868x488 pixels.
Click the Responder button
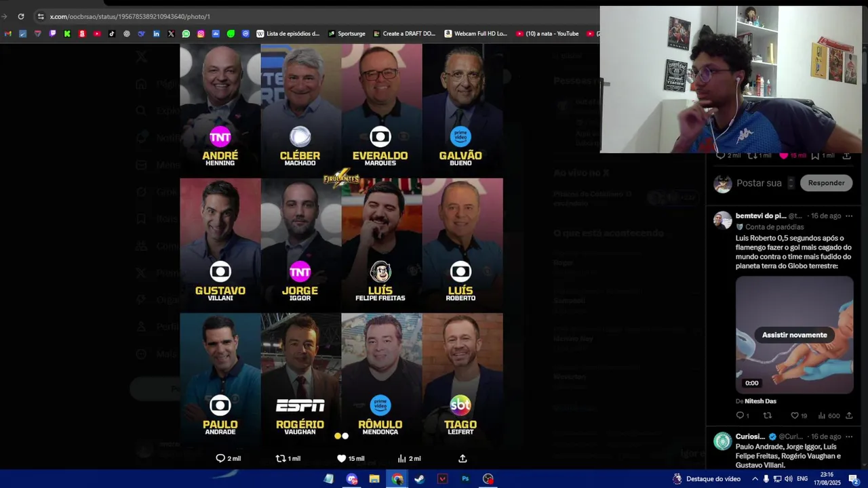click(826, 183)
